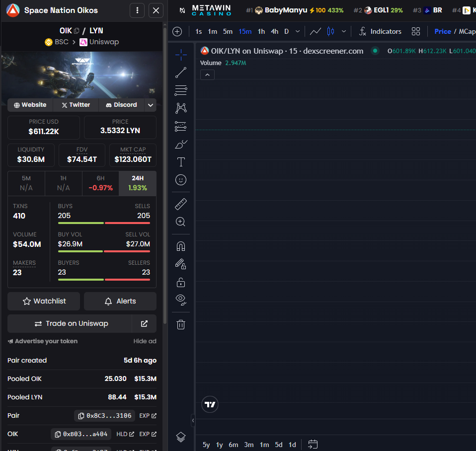Select the candlestick chart style
Screen dimensions: 476x451
(x=330, y=32)
